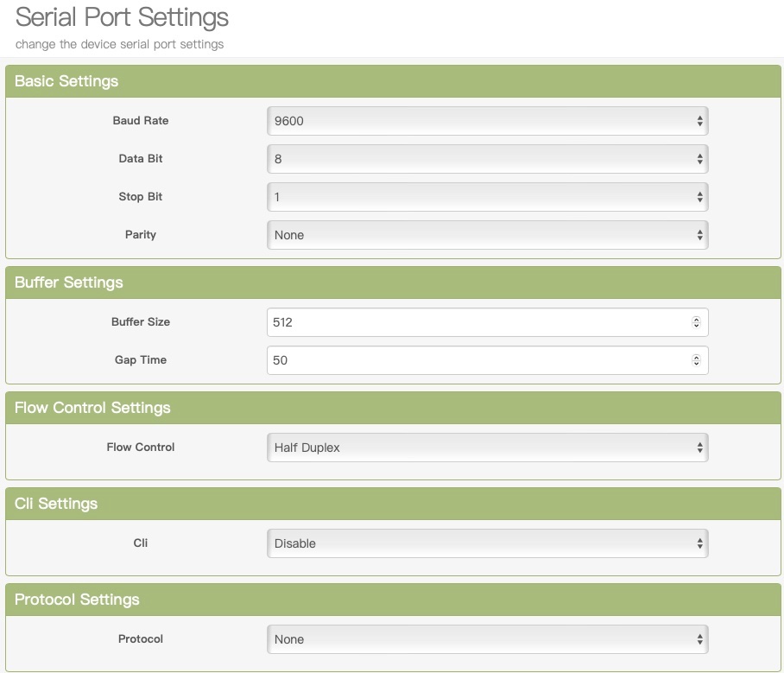Open the Baud Rate dropdown
784x673 pixels.
[x=487, y=121]
